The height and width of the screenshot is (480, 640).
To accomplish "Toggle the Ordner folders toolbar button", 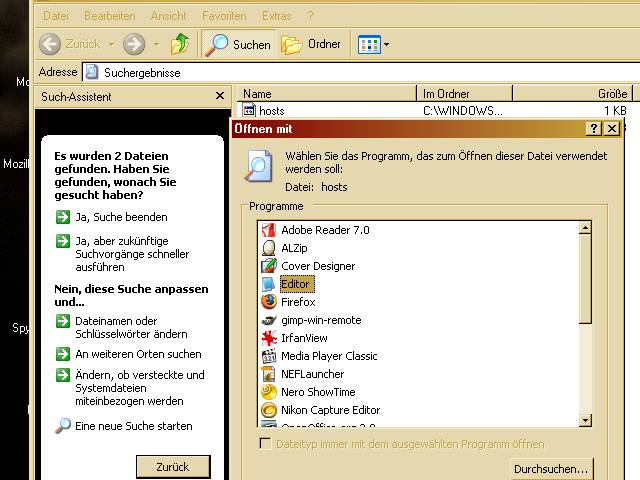I will coord(311,44).
